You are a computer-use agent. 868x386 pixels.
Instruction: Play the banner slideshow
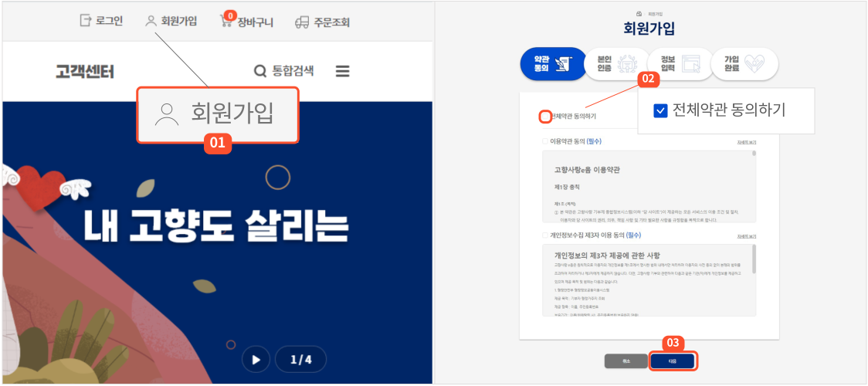(x=256, y=360)
